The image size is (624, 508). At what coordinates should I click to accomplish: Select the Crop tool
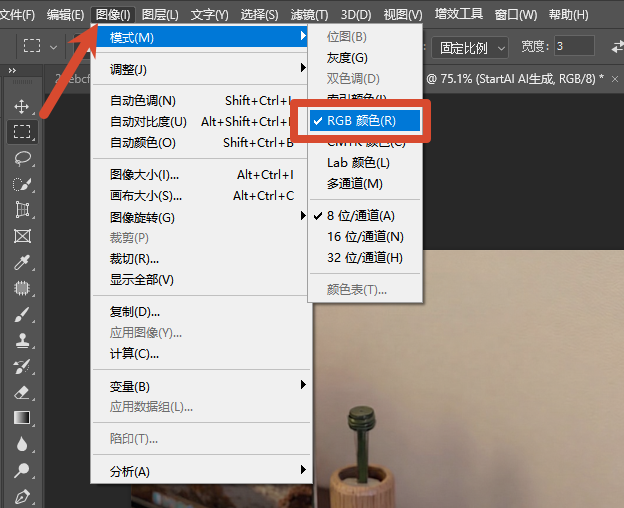coord(21,210)
